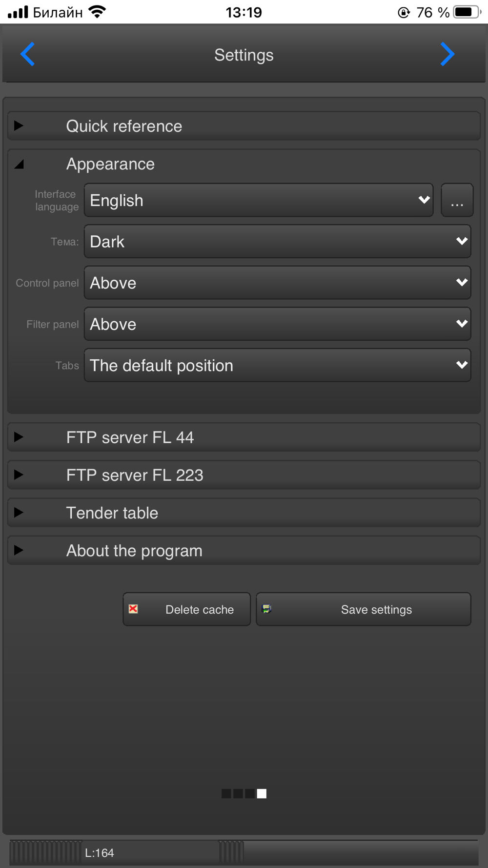Open the Tabs position dropdown

click(x=277, y=365)
